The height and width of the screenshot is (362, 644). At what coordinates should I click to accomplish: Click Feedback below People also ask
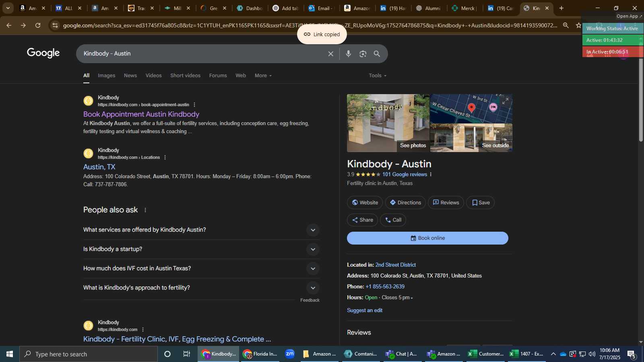[x=310, y=300]
